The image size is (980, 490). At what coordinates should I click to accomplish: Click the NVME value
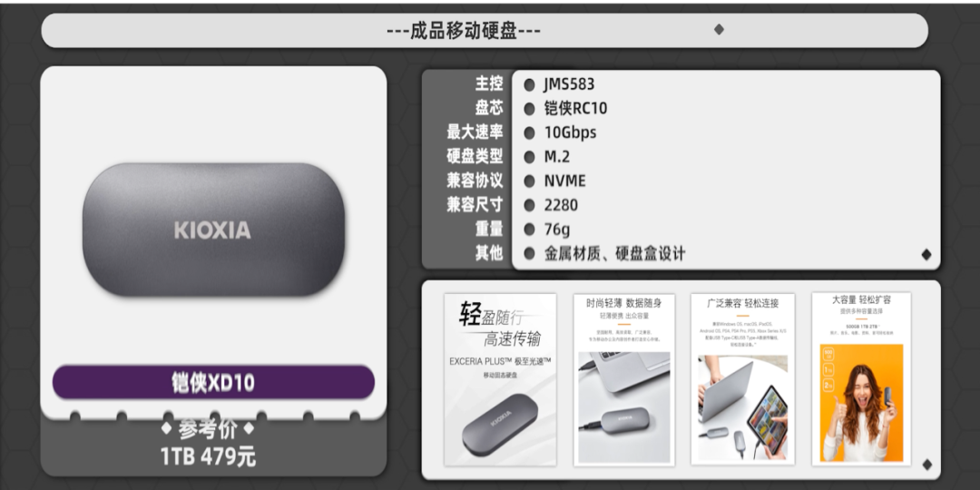(565, 181)
